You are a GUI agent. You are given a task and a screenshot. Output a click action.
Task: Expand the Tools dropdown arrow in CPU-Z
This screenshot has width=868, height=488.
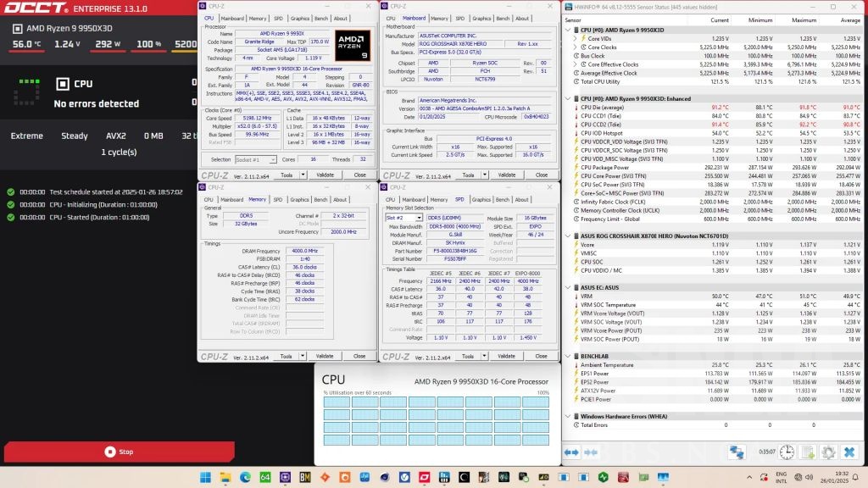point(303,175)
